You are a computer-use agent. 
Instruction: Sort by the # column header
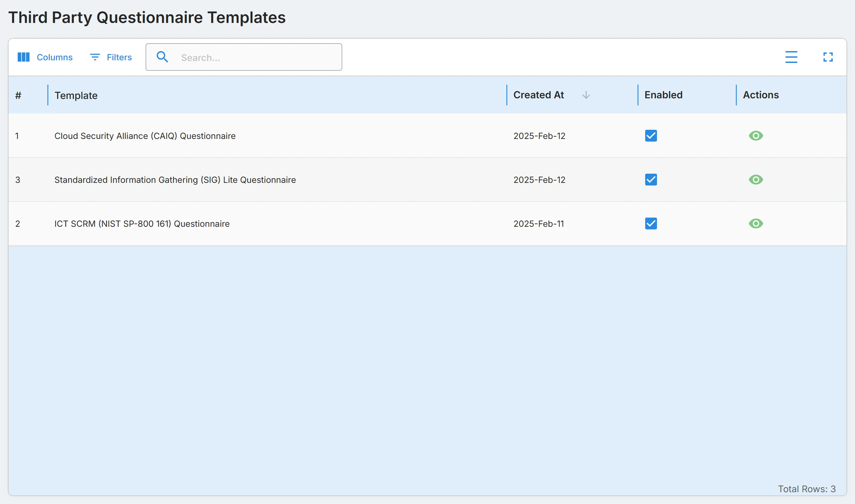coord(18,95)
